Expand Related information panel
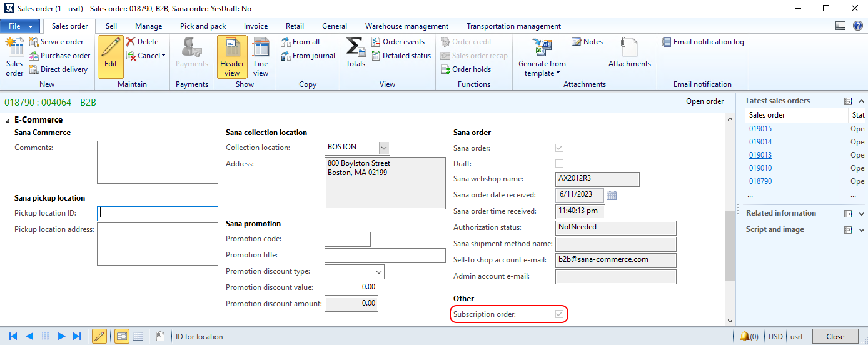The width and height of the screenshot is (868, 345). coord(862,214)
